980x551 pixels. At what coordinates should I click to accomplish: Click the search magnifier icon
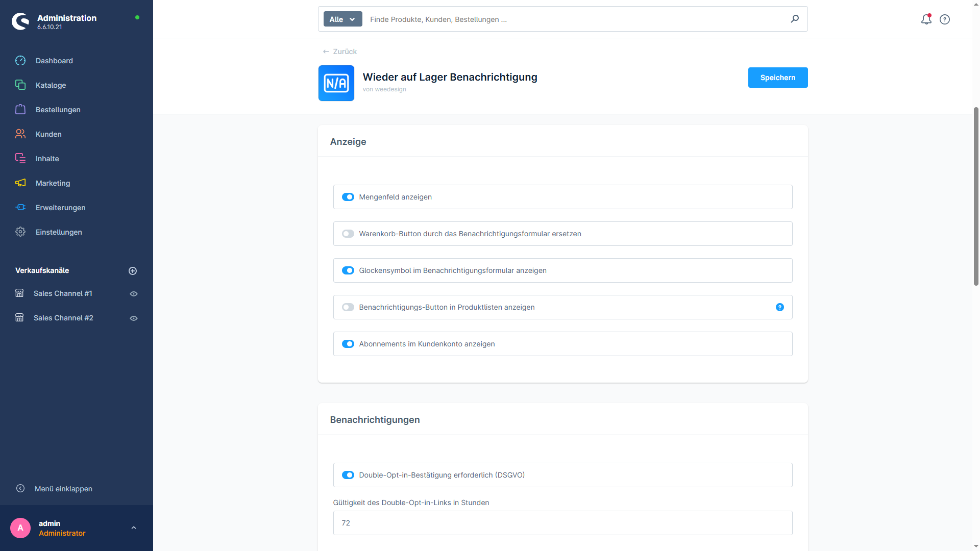pyautogui.click(x=795, y=19)
